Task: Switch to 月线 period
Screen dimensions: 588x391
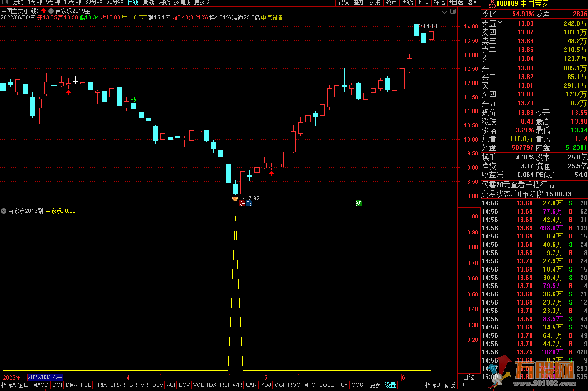Action: [x=164, y=2]
